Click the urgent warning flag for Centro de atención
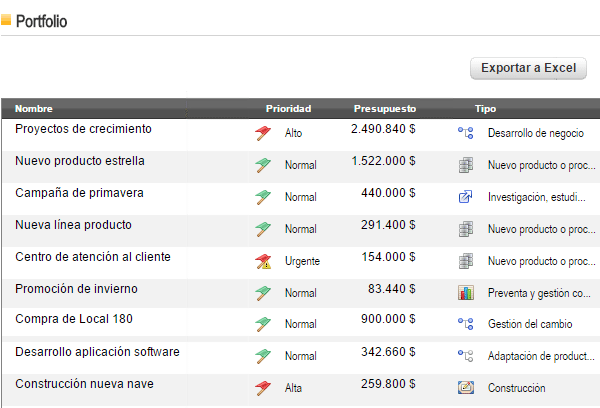 263,261
